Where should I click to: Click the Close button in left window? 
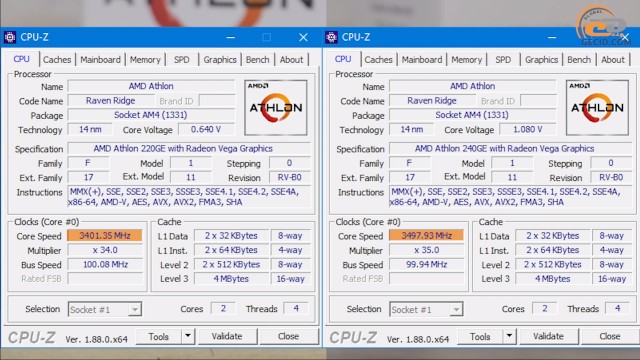point(289,336)
